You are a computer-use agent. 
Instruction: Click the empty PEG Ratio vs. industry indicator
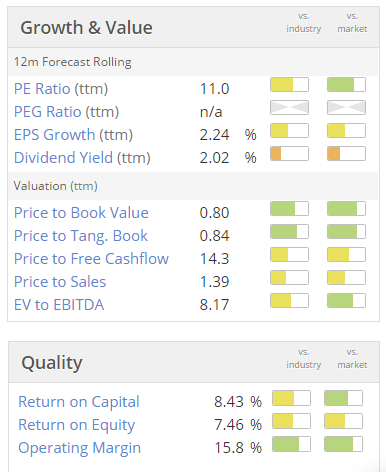pos(289,108)
